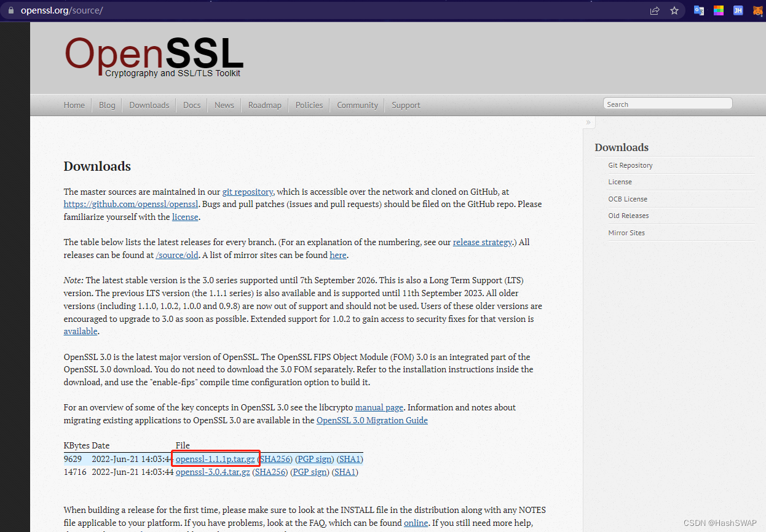Viewport: 766px width, 532px height.
Task: Open the MetaMask fox extension
Action: 757,10
